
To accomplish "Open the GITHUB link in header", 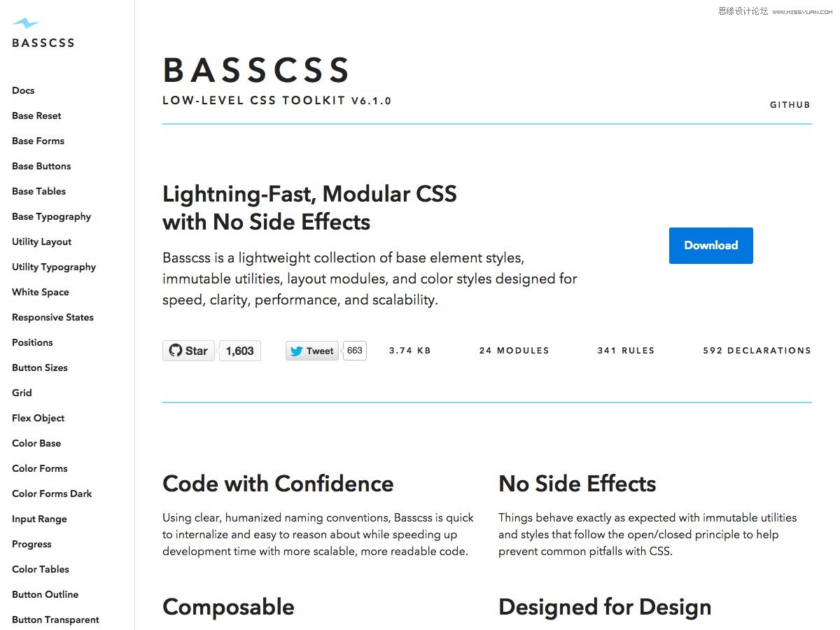I will pyautogui.click(x=790, y=105).
